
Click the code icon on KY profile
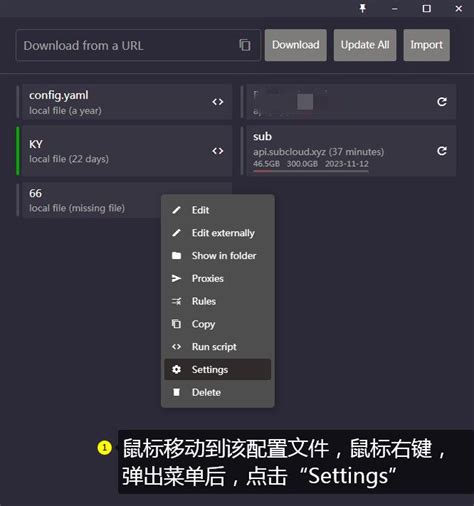pos(218,151)
